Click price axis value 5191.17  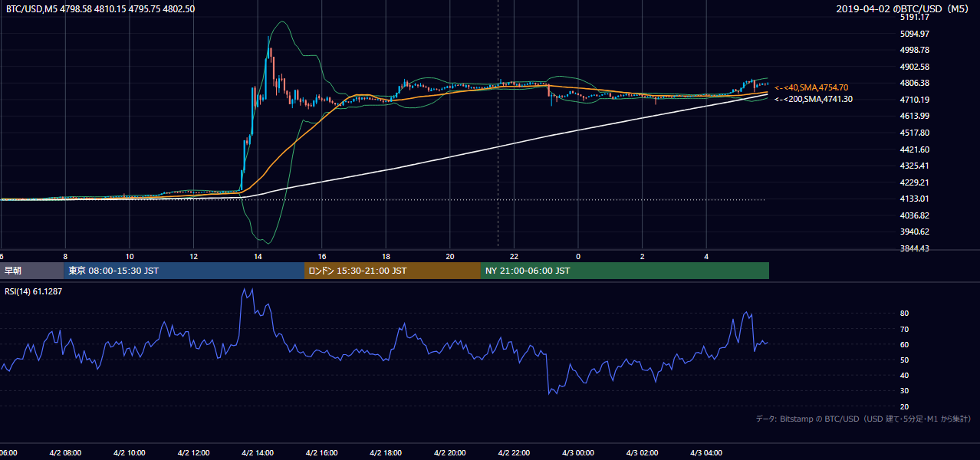pyautogui.click(x=914, y=17)
